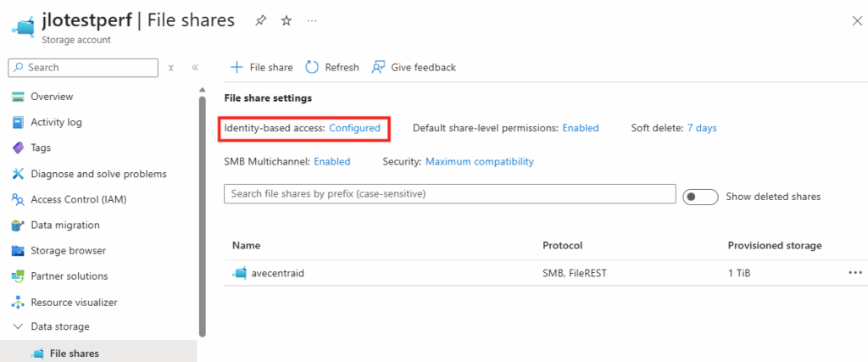Click the Refresh icon in toolbar
The width and height of the screenshot is (868, 362).
pos(312,67)
